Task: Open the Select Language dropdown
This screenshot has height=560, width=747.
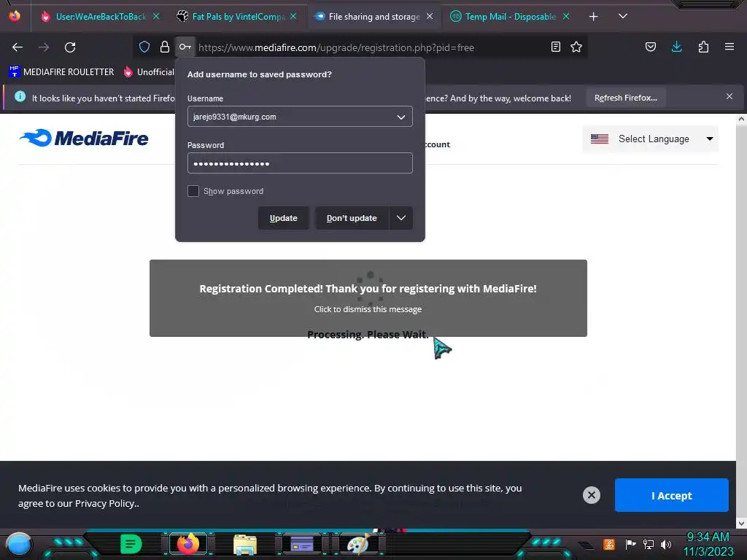Action: (650, 139)
